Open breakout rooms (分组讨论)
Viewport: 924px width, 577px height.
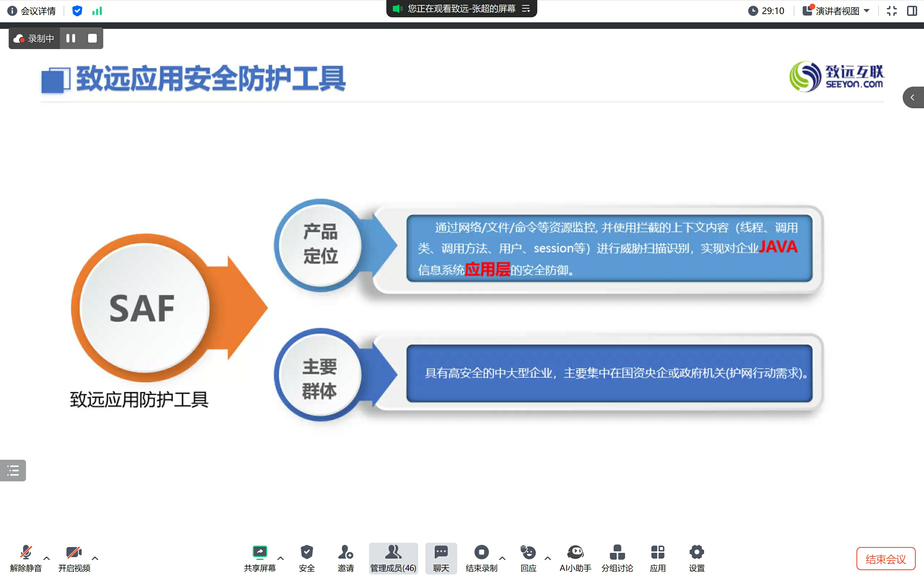617,558
